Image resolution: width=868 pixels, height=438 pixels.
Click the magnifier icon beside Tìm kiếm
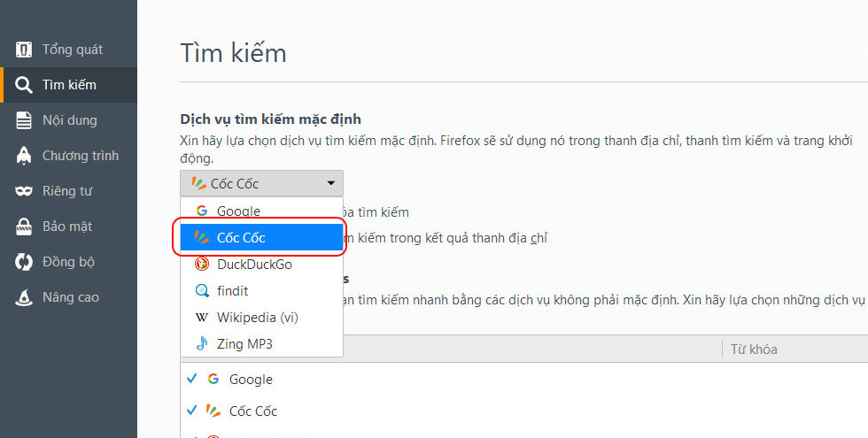[x=24, y=85]
